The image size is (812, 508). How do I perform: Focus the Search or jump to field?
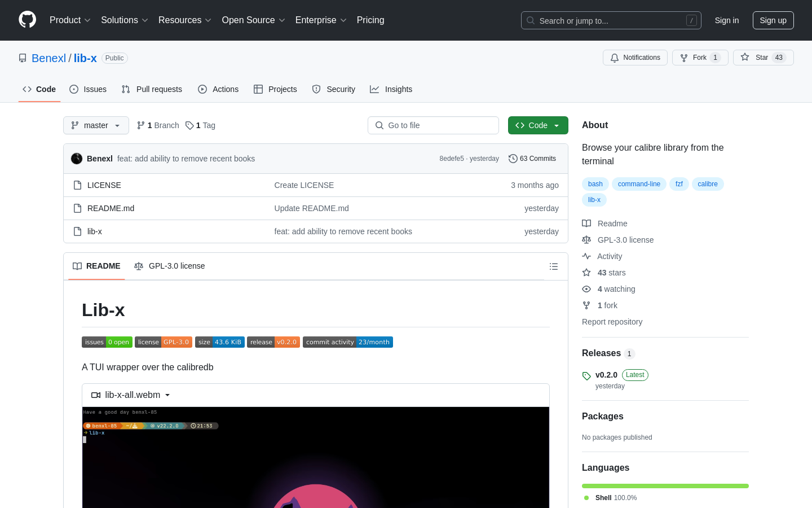point(611,20)
